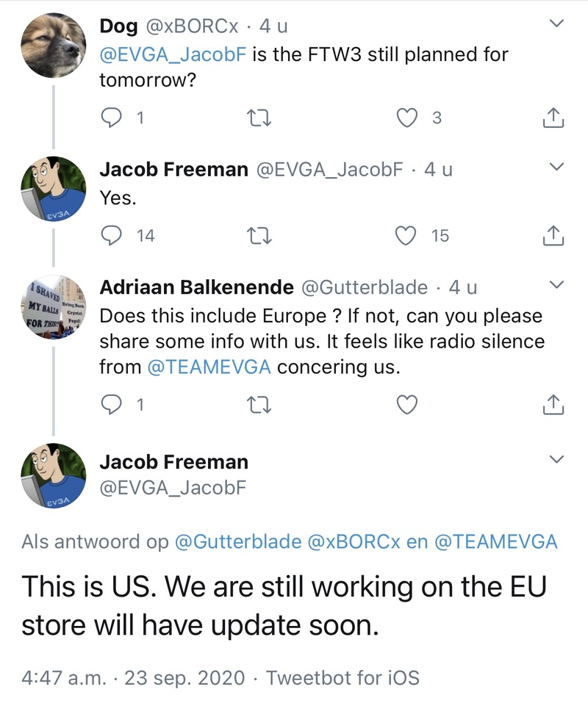Retweet Jacob Freeman's "Yes." tweet
Screen dimensions: 588x706
point(255,236)
